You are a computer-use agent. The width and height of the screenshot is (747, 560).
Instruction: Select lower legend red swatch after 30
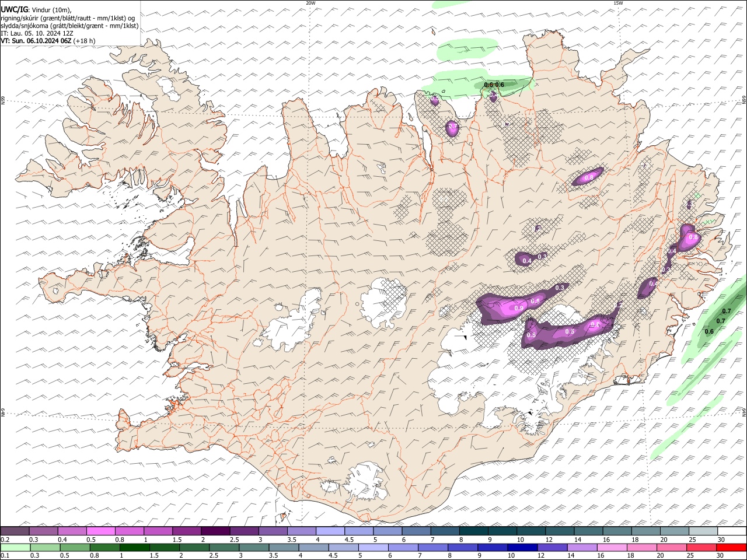732,548
